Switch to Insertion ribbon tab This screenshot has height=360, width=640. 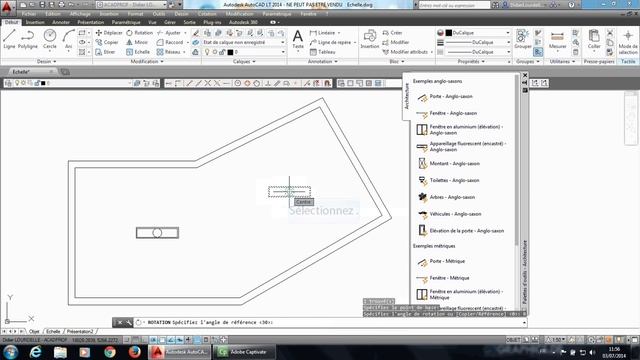pyautogui.click(x=35, y=22)
